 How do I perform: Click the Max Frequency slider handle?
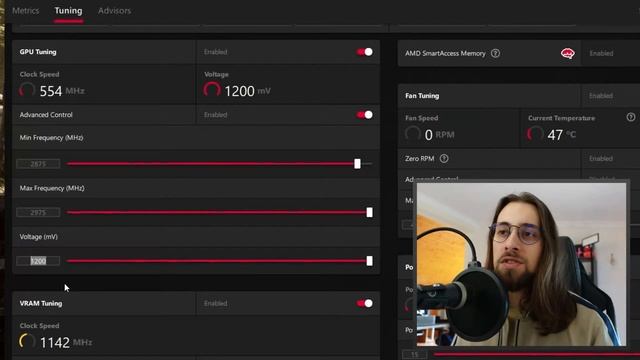coord(369,212)
